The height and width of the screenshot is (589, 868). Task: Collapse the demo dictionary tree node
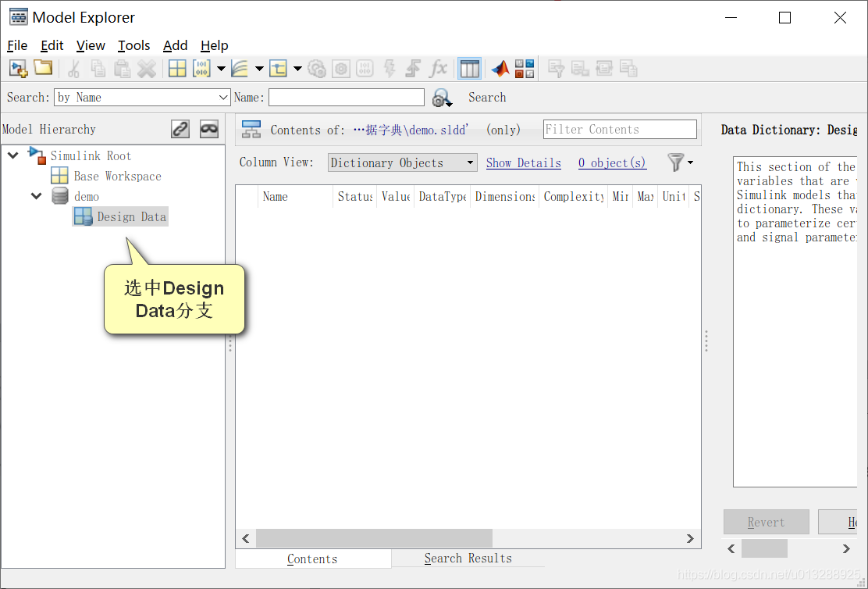click(37, 196)
